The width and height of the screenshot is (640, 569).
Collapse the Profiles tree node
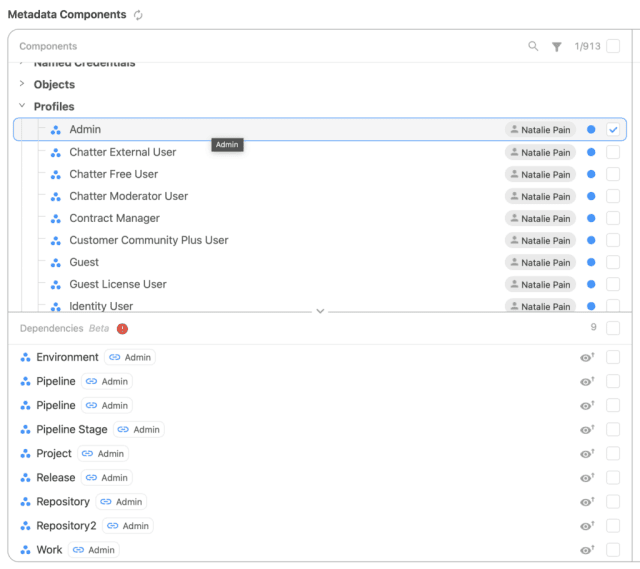tap(22, 106)
